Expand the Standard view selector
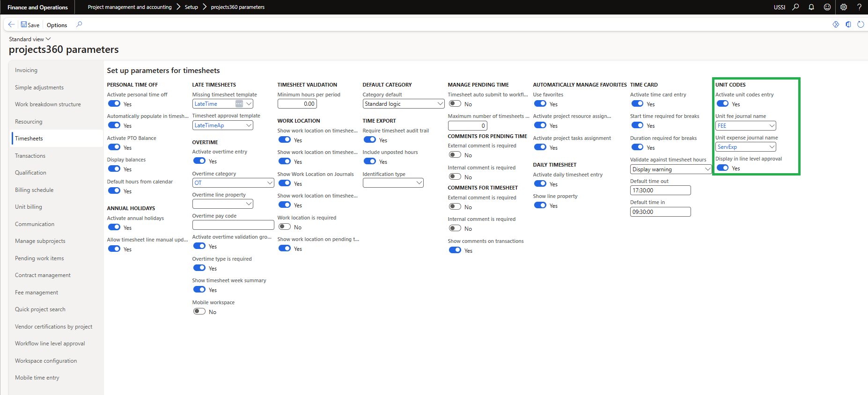868x395 pixels. coord(30,39)
